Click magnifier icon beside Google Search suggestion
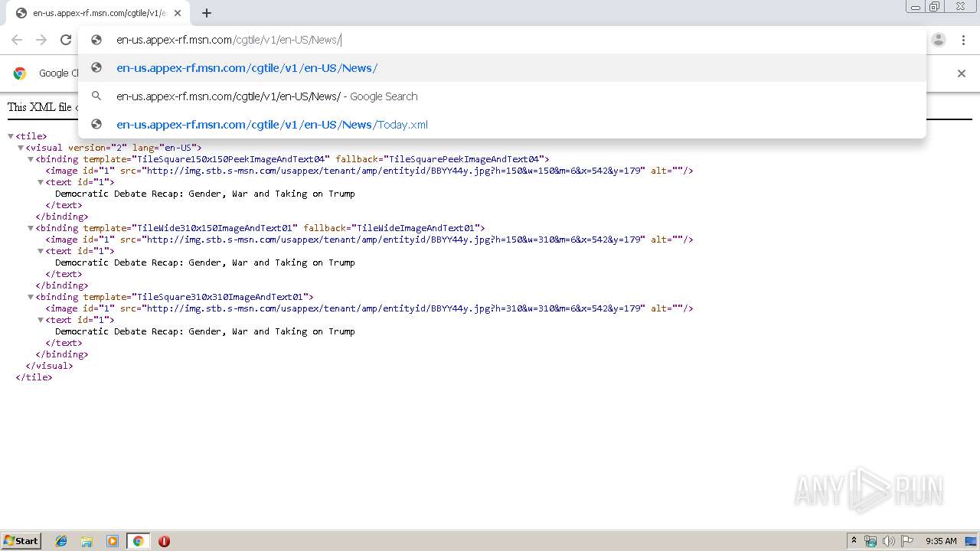The image size is (980, 551). tap(96, 96)
